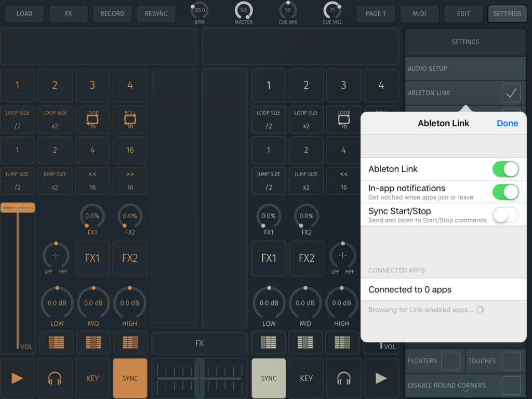The width and height of the screenshot is (532, 399).
Task: Turn off Ableton Link
Action: coord(505,169)
